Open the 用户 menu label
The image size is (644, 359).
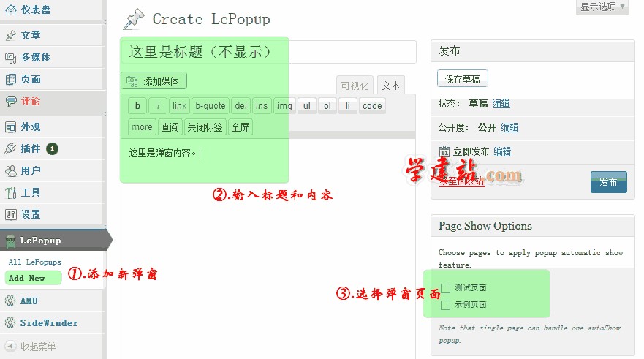coord(31,170)
